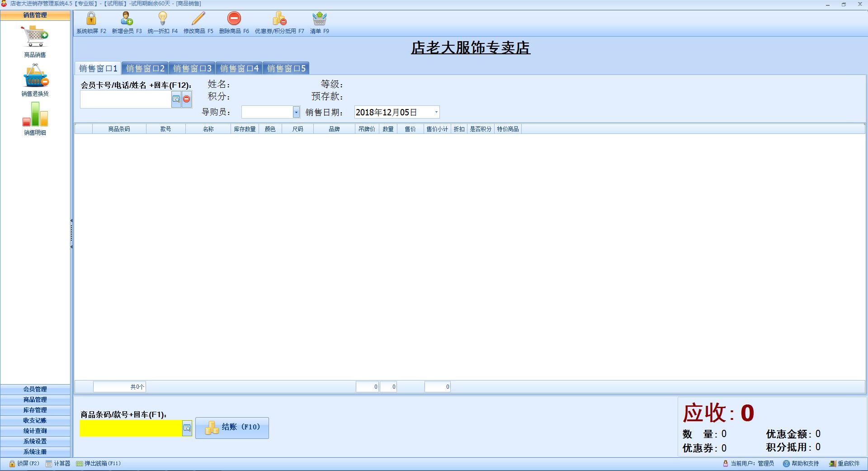868x471 pixels.
Task: Click the 折扣 column header
Action: point(459,129)
